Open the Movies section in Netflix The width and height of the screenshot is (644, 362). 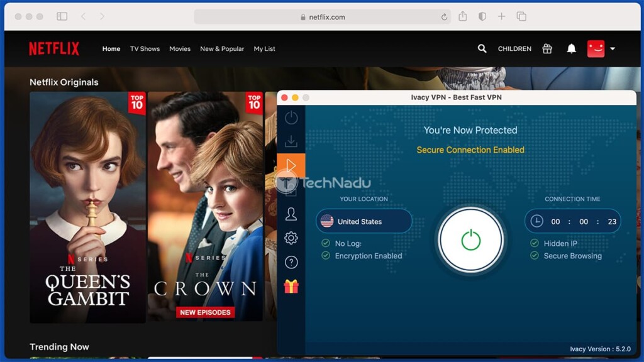[180, 49]
